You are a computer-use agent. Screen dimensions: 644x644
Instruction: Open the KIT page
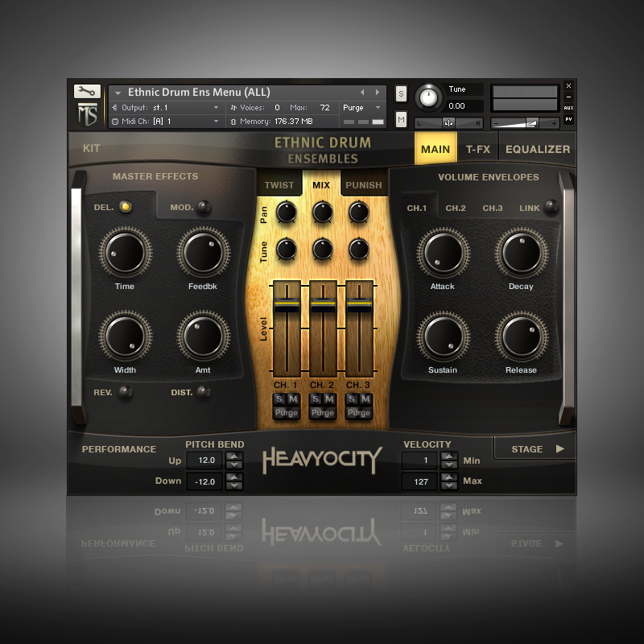tap(91, 148)
